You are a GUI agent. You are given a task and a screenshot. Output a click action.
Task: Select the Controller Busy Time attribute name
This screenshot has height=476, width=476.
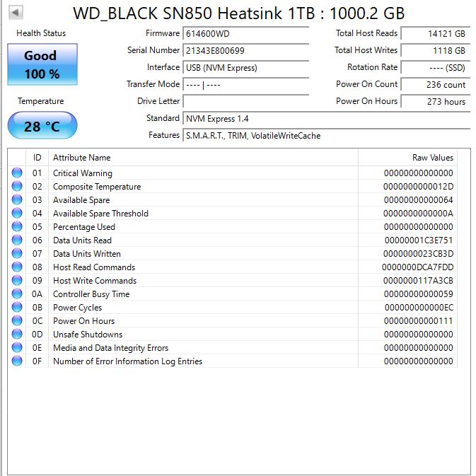(91, 294)
